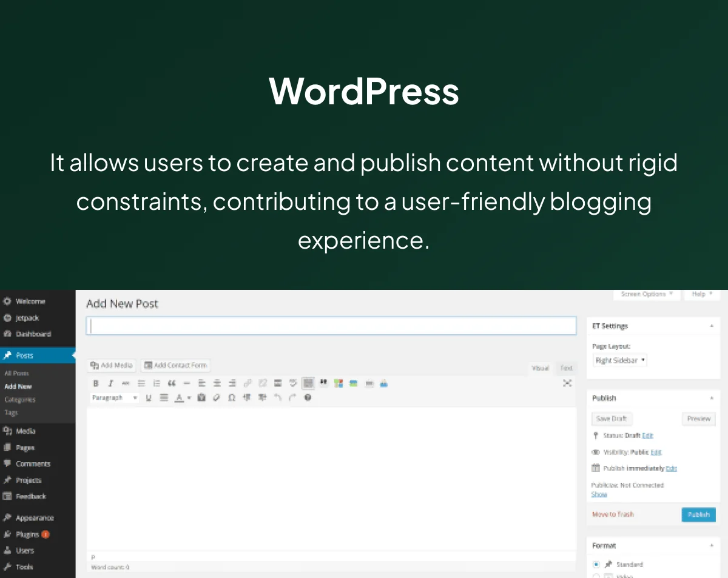Expand the Help tab
728x578 pixels.
pos(702,294)
